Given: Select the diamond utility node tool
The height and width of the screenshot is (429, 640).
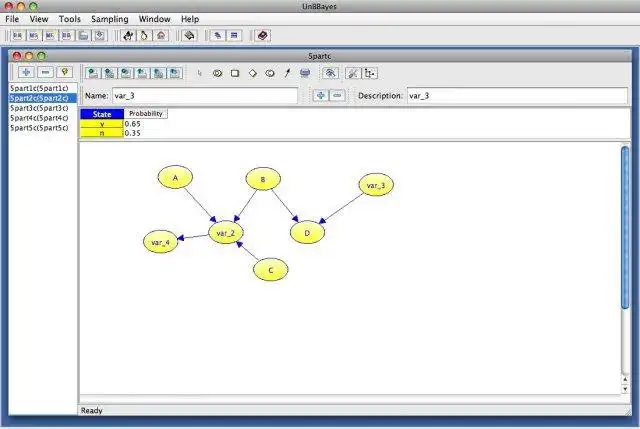Looking at the screenshot, I should tap(253, 73).
